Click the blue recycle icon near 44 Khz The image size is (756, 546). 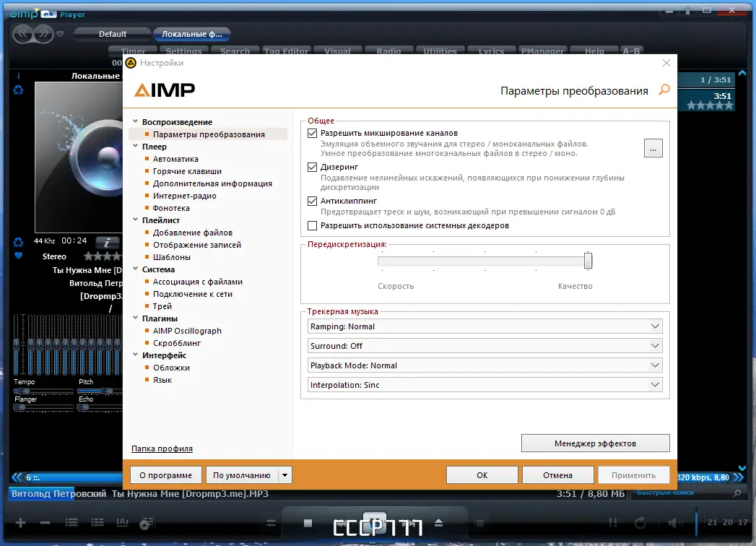[x=18, y=242]
